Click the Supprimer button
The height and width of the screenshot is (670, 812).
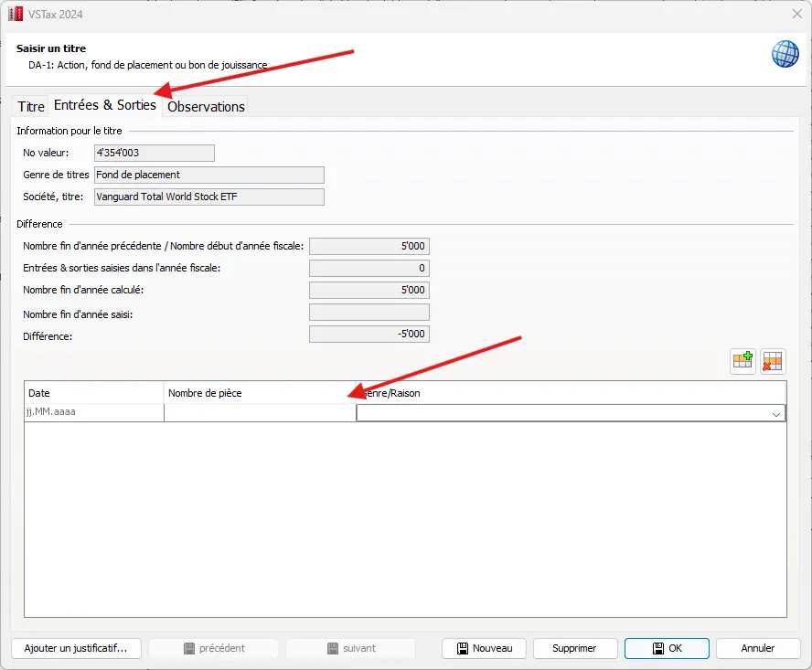[574, 648]
